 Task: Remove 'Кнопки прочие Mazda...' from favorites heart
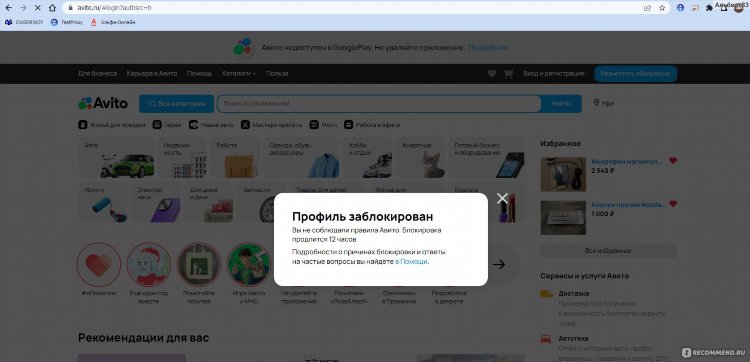[x=673, y=204]
